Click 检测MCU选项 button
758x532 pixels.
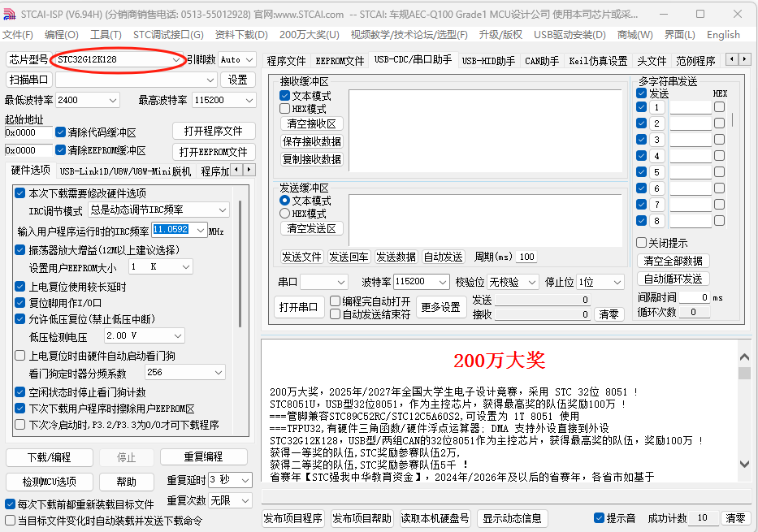point(50,482)
